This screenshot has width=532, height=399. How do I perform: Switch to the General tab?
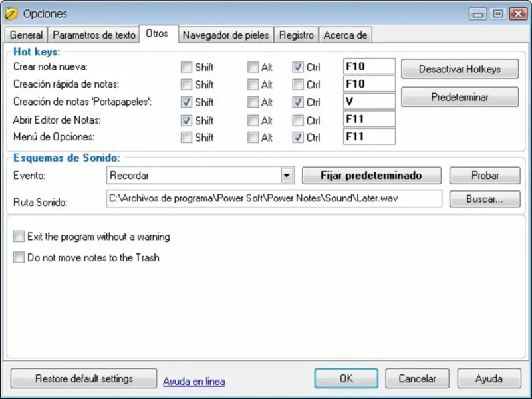pyautogui.click(x=26, y=35)
